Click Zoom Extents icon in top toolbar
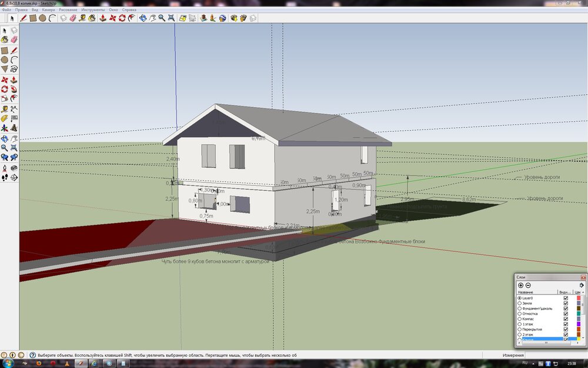 (x=171, y=18)
